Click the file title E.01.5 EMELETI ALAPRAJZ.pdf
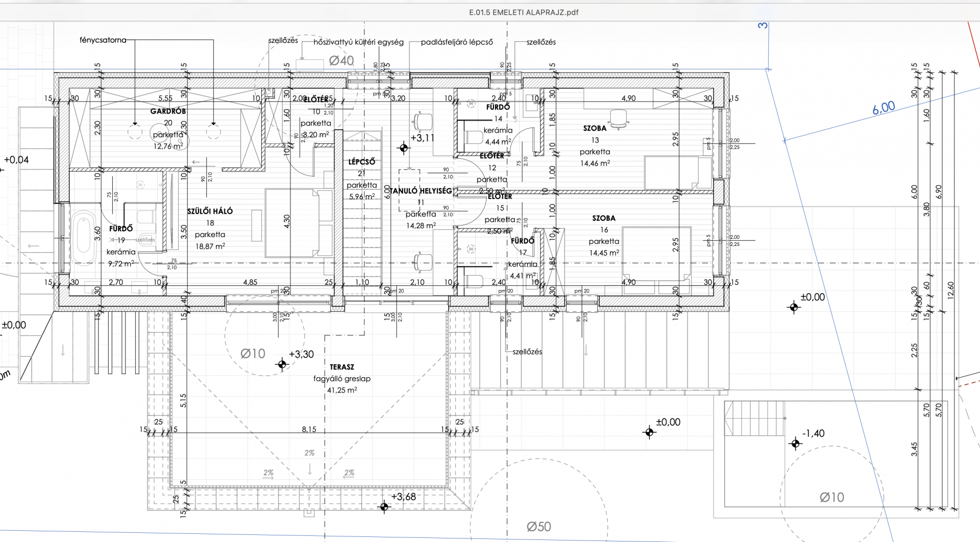Viewport: 980px width, 542px height. coord(524,12)
